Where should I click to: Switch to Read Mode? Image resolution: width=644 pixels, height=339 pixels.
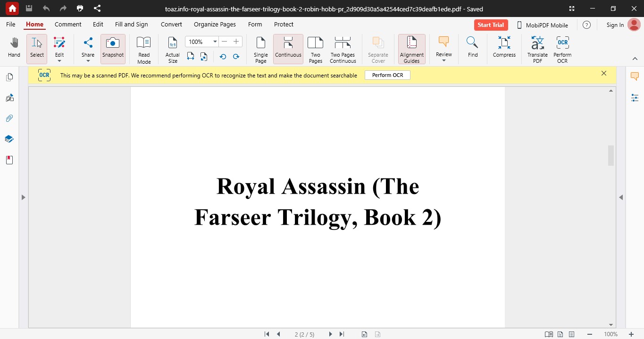[x=144, y=49]
